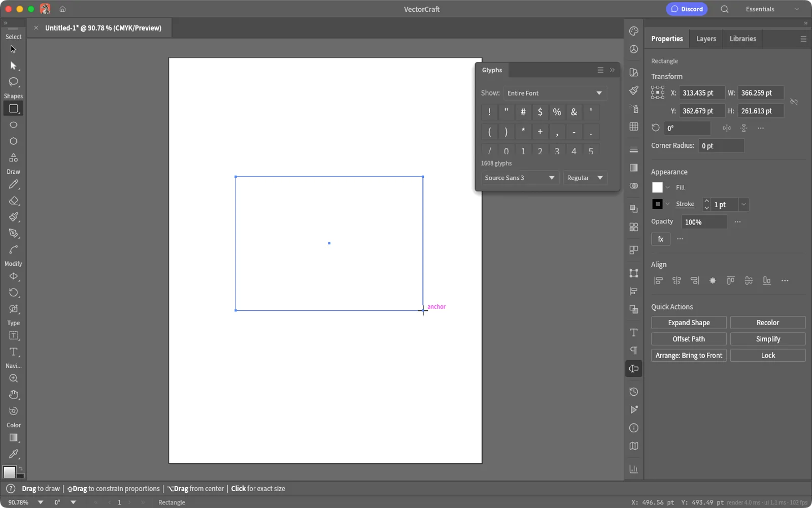Pick the Eyedropper tool
This screenshot has height=508, width=812.
coord(13,454)
